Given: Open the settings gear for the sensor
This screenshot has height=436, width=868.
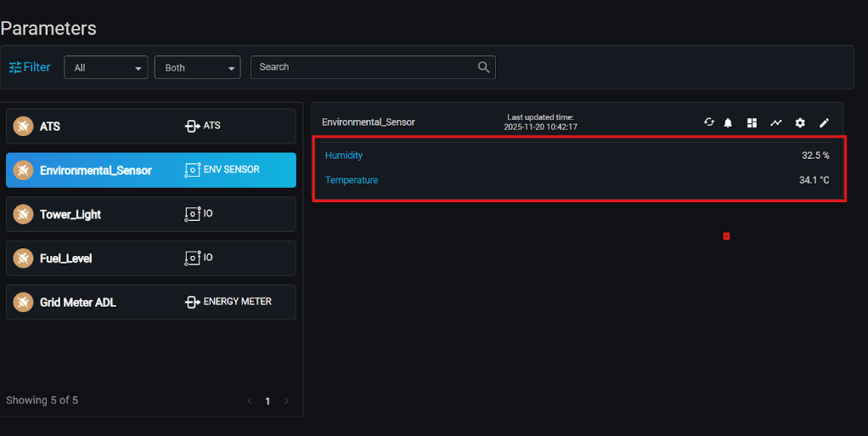Looking at the screenshot, I should (799, 122).
